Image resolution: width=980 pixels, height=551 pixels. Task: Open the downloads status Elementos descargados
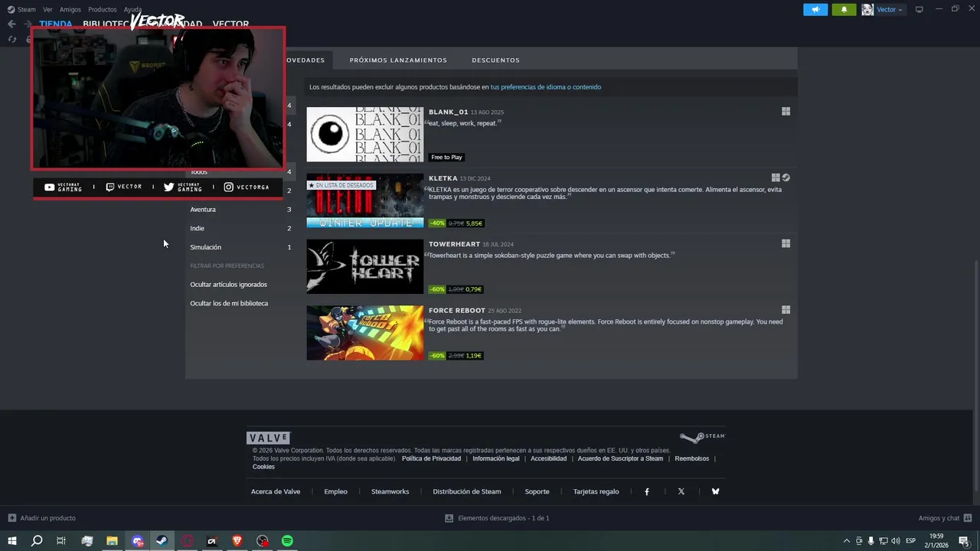point(497,518)
